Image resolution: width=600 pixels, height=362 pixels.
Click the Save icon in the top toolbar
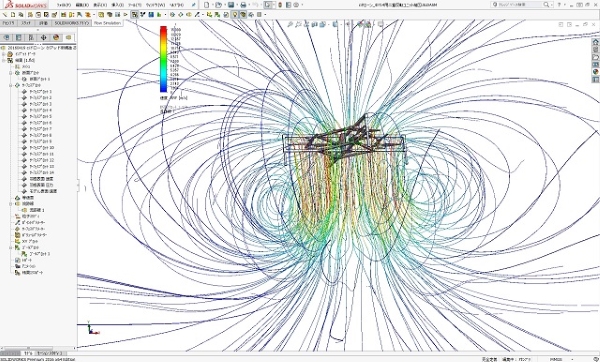[231, 5]
